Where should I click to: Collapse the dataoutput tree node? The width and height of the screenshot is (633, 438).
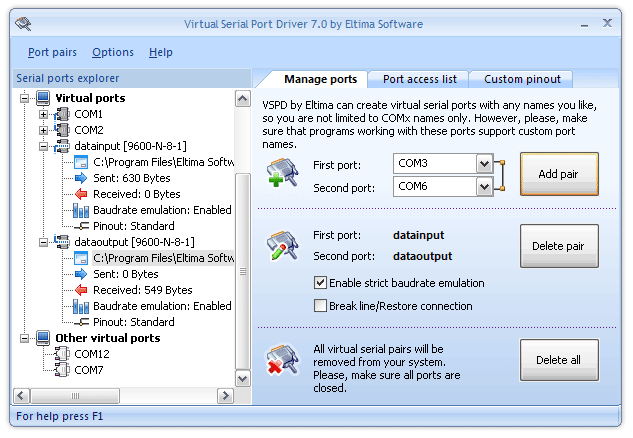coord(43,242)
